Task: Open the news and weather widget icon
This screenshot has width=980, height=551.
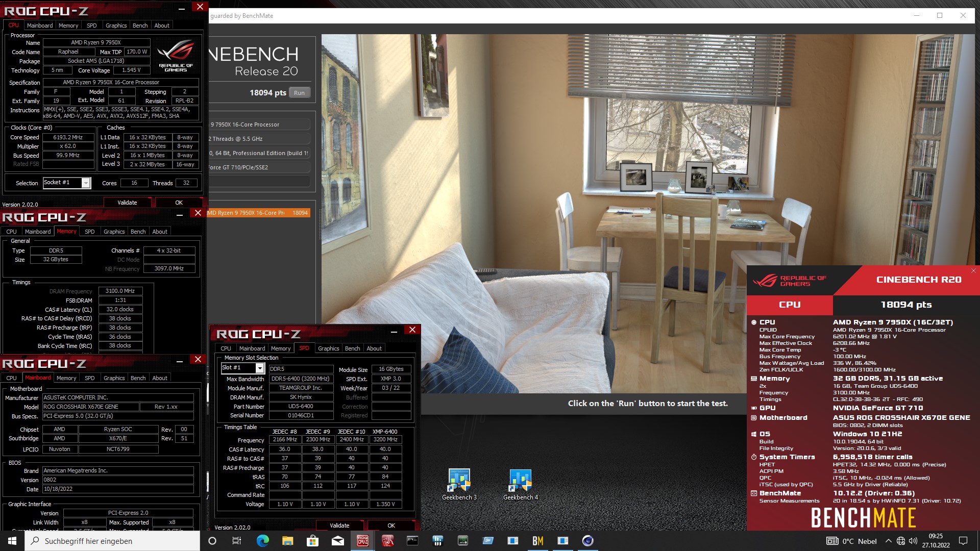Action: pyautogui.click(x=832, y=541)
